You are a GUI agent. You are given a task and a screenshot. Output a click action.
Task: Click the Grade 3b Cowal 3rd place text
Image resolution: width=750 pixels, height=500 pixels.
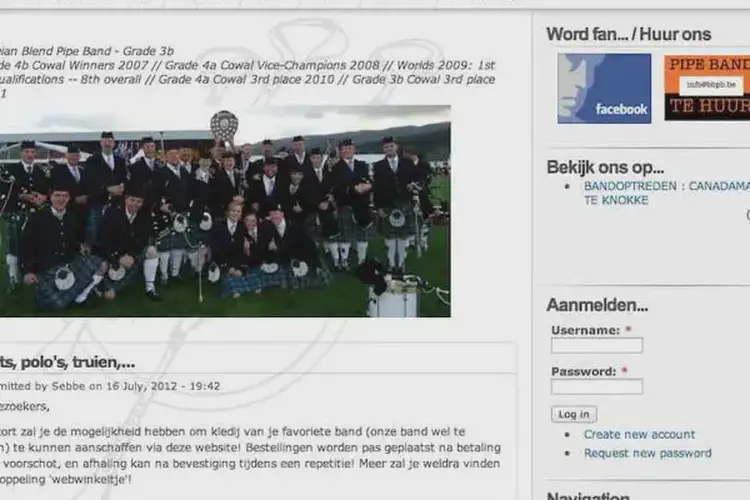[x=424, y=79]
